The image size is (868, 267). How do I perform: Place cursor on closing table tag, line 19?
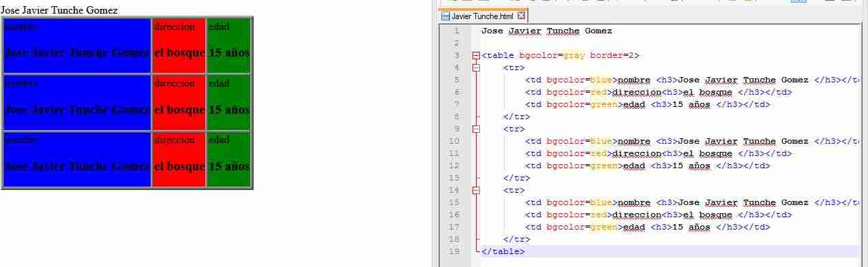coord(503,251)
